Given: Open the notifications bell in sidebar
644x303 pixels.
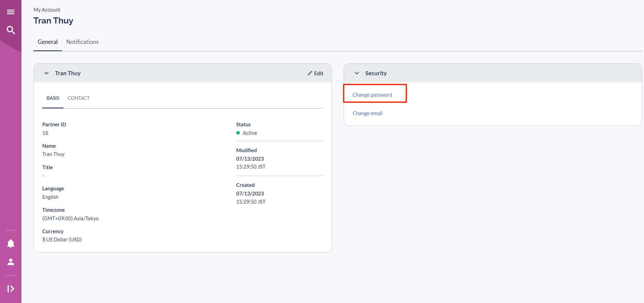Looking at the screenshot, I should tap(11, 243).
